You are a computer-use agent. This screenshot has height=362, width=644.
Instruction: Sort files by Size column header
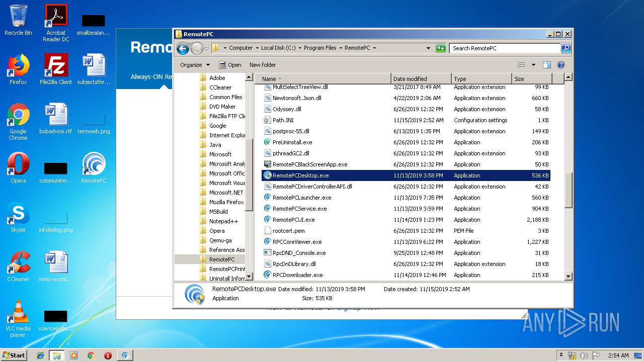(532, 79)
